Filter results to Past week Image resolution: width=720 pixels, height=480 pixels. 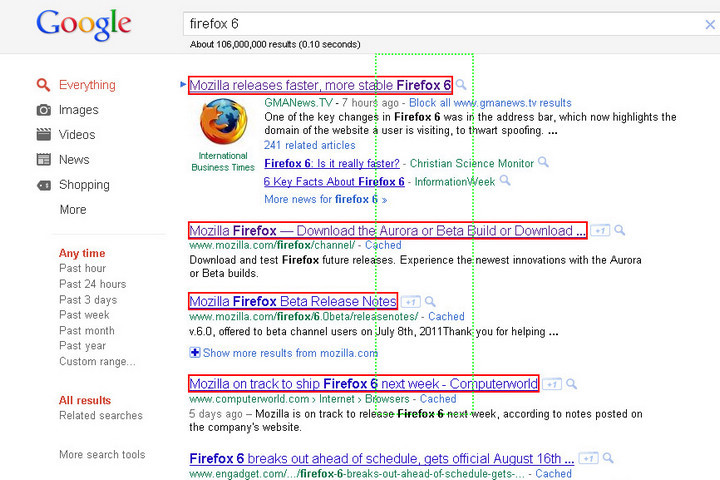84,315
